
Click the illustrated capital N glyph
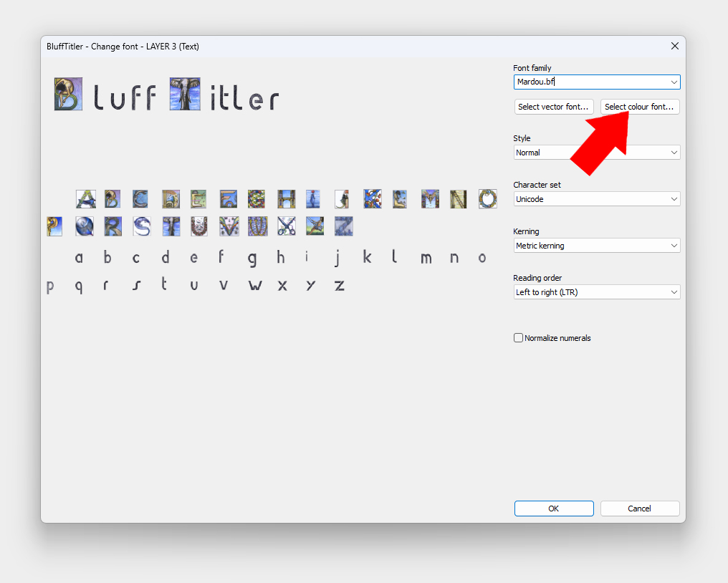pyautogui.click(x=459, y=199)
